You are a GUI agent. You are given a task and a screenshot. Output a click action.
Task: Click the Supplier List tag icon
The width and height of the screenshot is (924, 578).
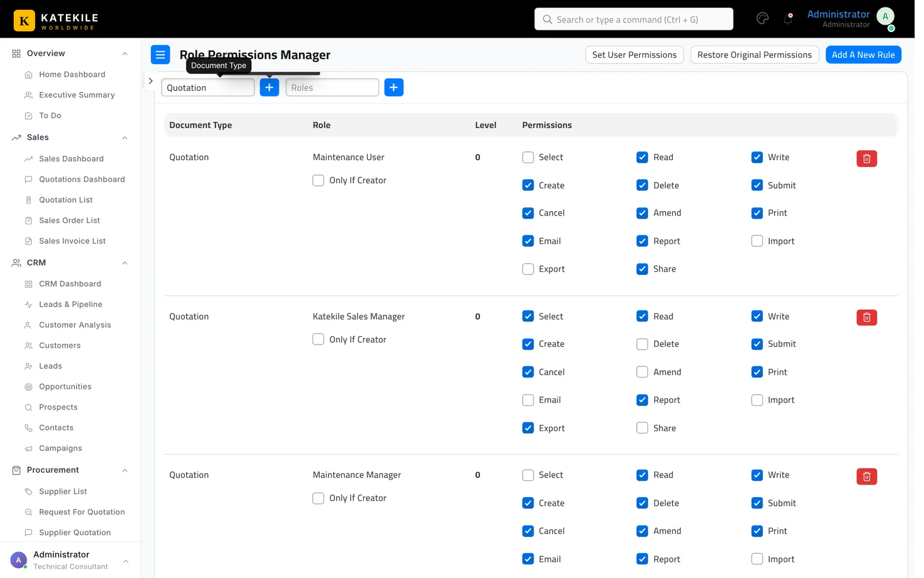(x=28, y=491)
